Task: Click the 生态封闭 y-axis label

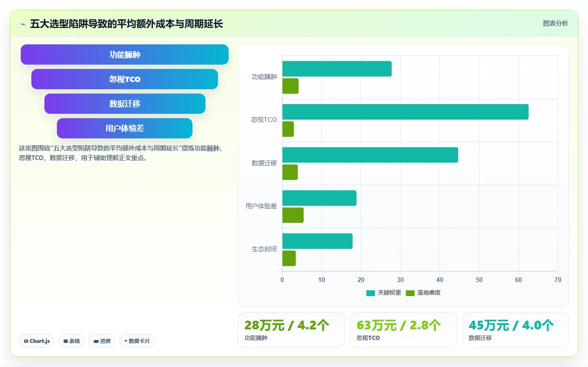Action: click(264, 249)
